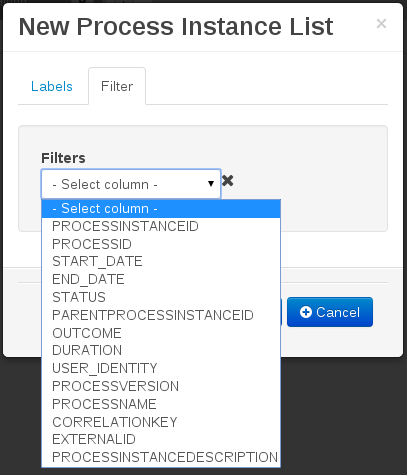This screenshot has height=475, width=407.
Task: Choose PROCESSINSTANCEDESCRIPTION option
Action: (x=161, y=457)
